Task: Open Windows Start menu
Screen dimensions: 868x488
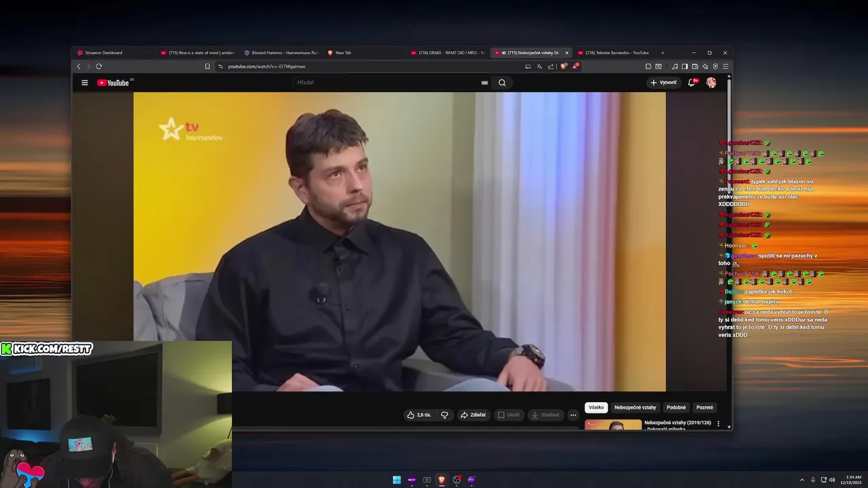Action: 397,480
